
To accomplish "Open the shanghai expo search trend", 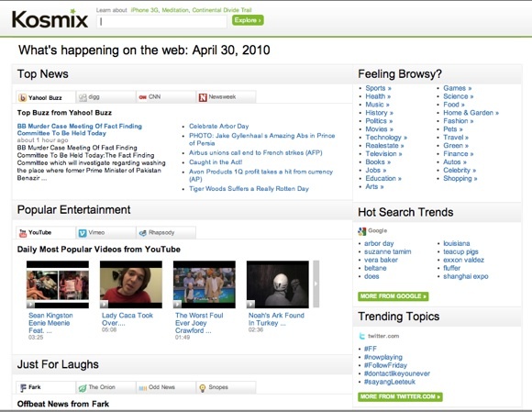I will [466, 276].
